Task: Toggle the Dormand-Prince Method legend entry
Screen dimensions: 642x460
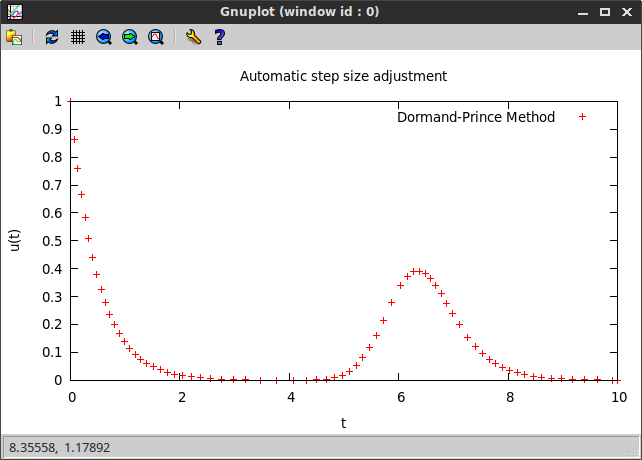Action: (x=476, y=117)
